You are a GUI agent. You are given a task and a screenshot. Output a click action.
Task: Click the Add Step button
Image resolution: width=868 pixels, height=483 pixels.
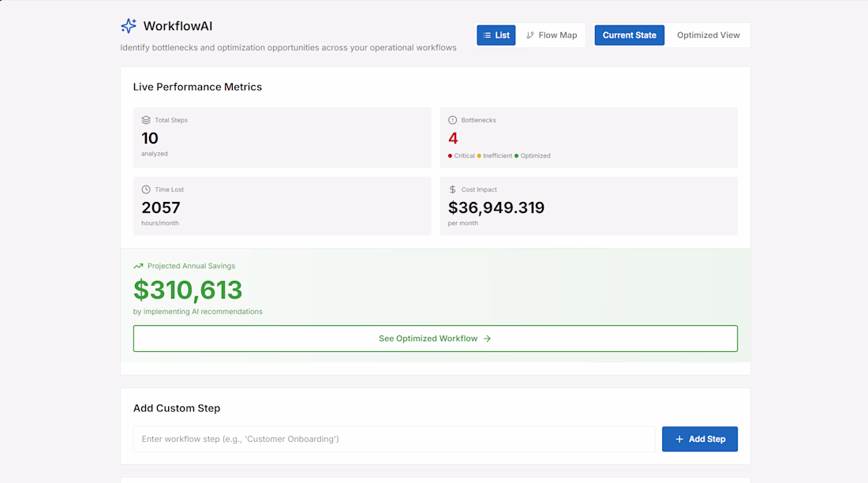700,440
